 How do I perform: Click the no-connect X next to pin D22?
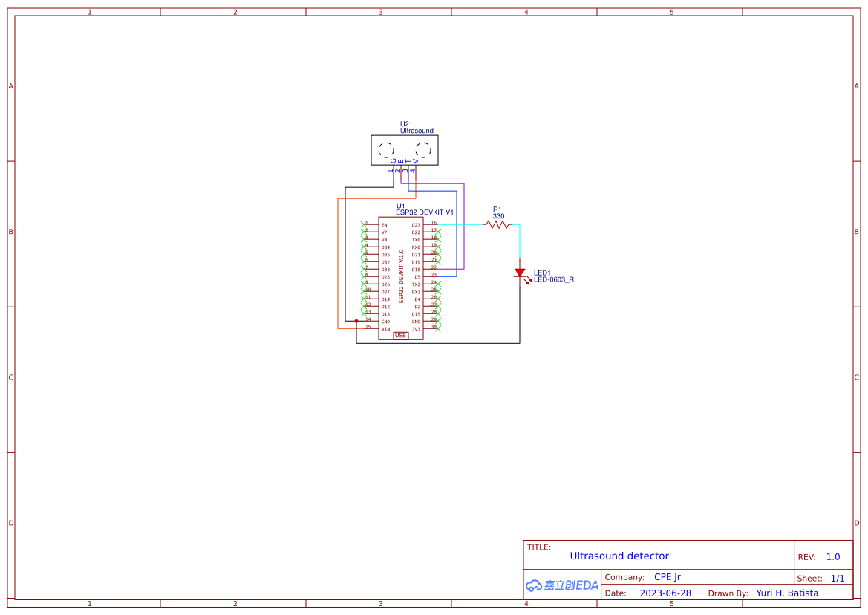tap(437, 232)
